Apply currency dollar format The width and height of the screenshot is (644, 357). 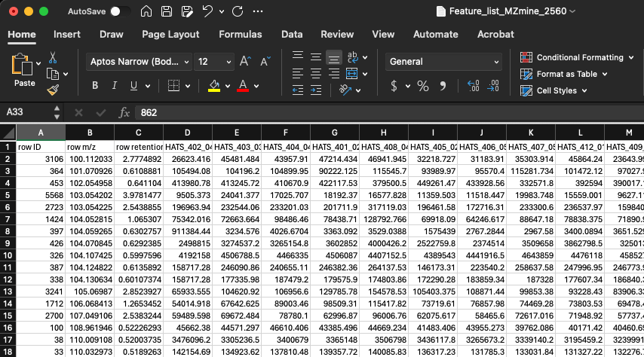(x=394, y=86)
